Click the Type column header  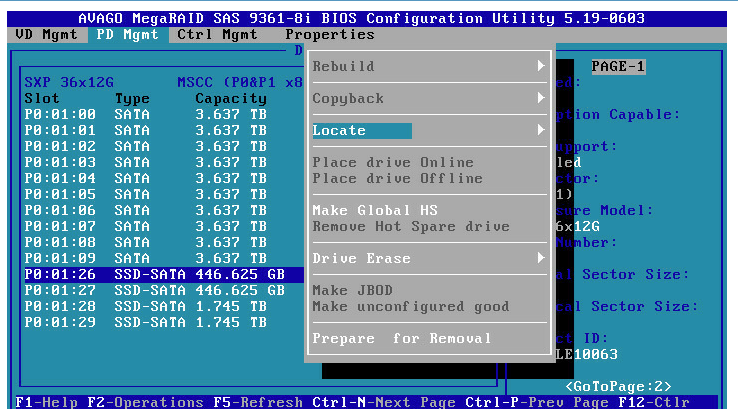(x=132, y=98)
